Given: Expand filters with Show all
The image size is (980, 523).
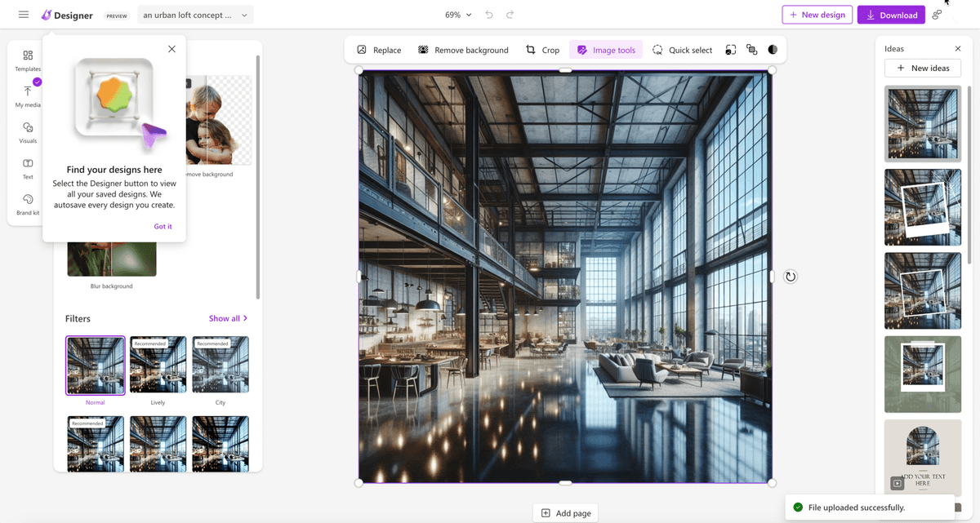Looking at the screenshot, I should tap(228, 318).
